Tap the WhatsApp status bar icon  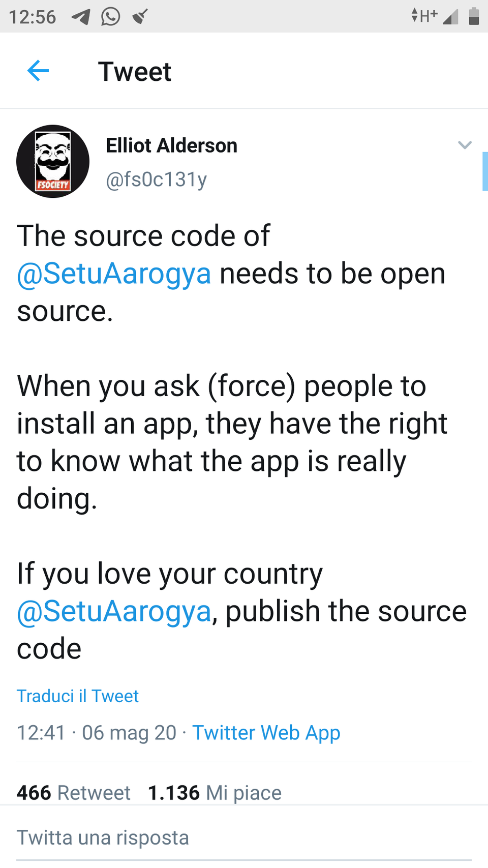(x=110, y=16)
